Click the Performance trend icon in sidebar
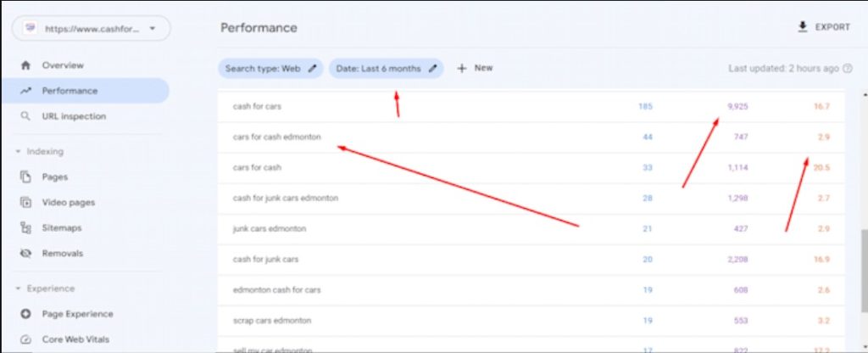 pos(25,91)
